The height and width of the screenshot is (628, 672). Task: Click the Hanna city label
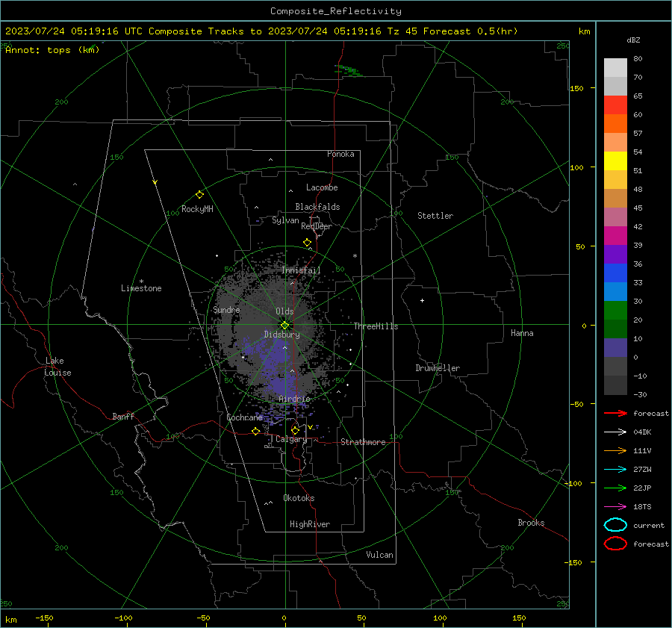522,333
